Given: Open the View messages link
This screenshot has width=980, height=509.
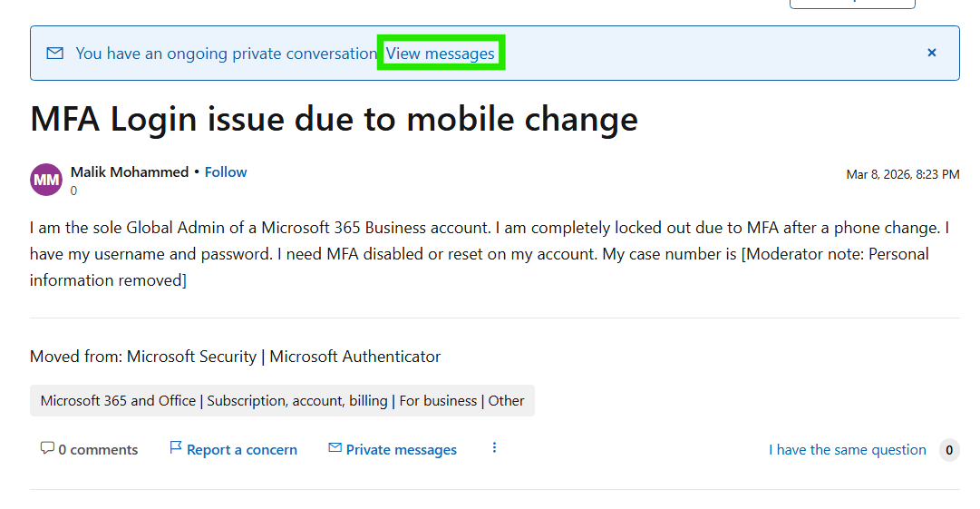Looking at the screenshot, I should 441,54.
